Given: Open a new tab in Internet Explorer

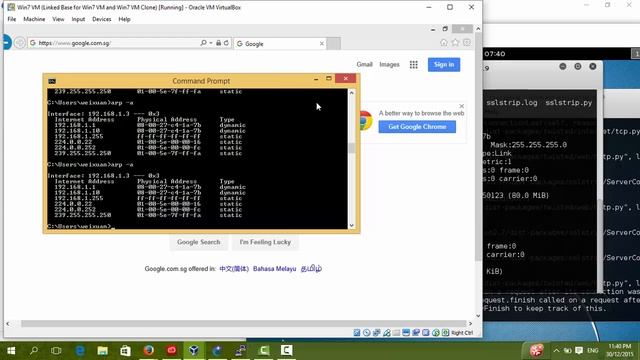Looking at the screenshot, I should (x=333, y=43).
